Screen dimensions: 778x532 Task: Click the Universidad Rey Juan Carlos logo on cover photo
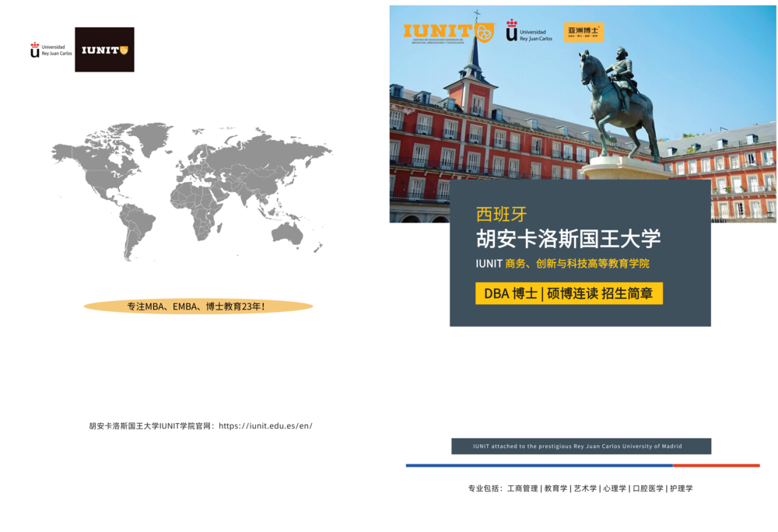529,31
